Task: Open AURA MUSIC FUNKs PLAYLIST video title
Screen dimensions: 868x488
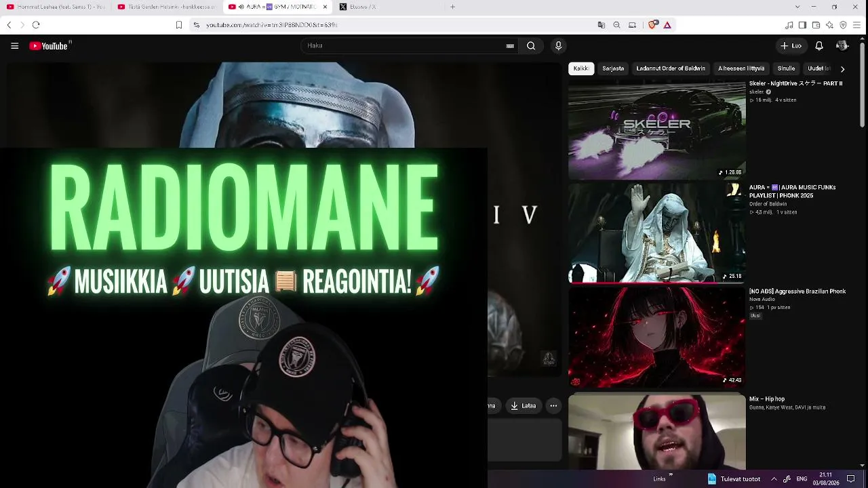Action: pyautogui.click(x=792, y=191)
